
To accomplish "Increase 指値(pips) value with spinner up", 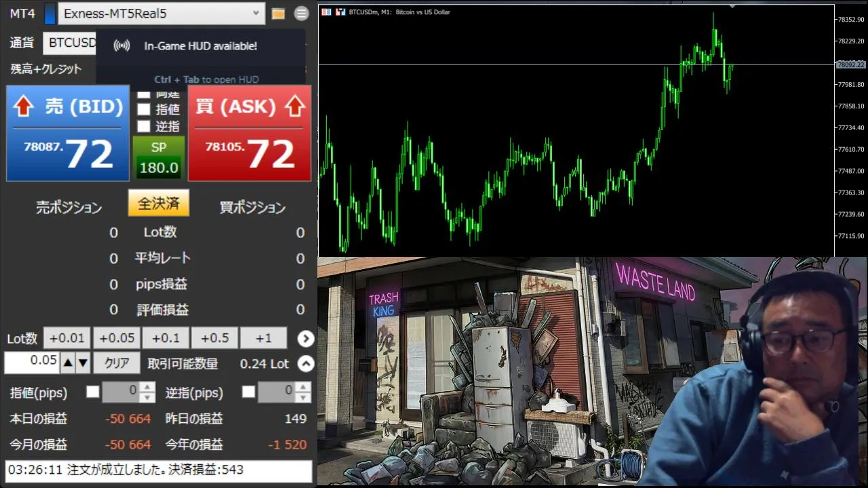I will pos(147,386).
